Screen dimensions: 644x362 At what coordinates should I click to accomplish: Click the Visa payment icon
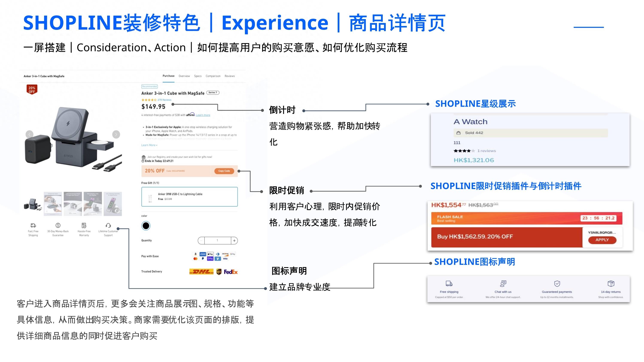point(225,259)
